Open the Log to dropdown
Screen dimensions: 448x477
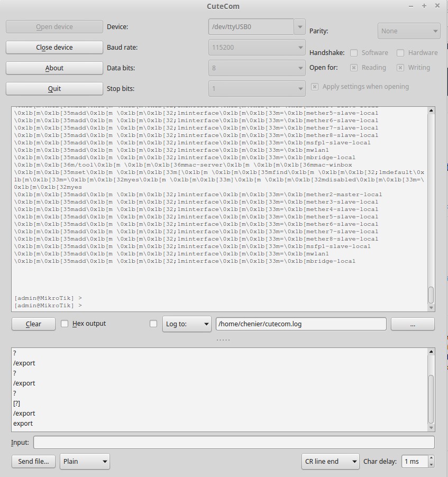(x=187, y=324)
